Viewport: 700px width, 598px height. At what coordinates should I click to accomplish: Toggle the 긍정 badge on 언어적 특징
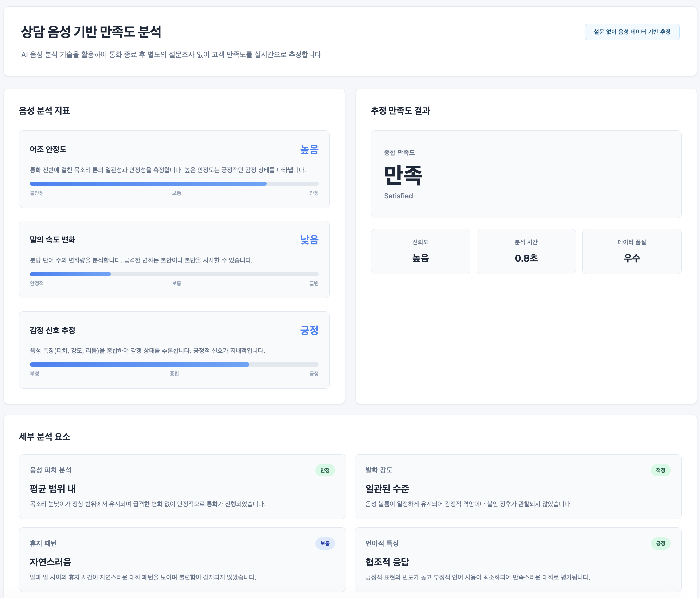pyautogui.click(x=661, y=543)
